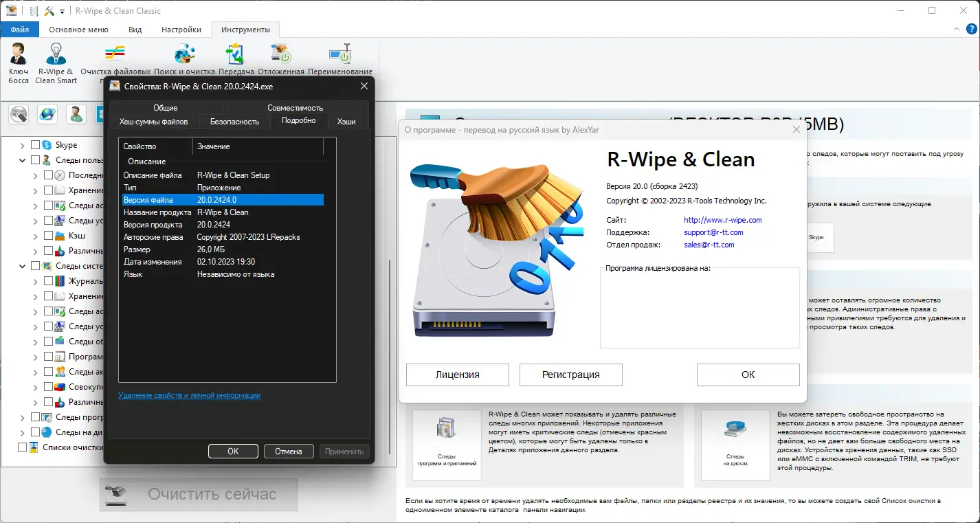
Task: Open the Безопасность tab in Свойства
Action: [x=234, y=122]
